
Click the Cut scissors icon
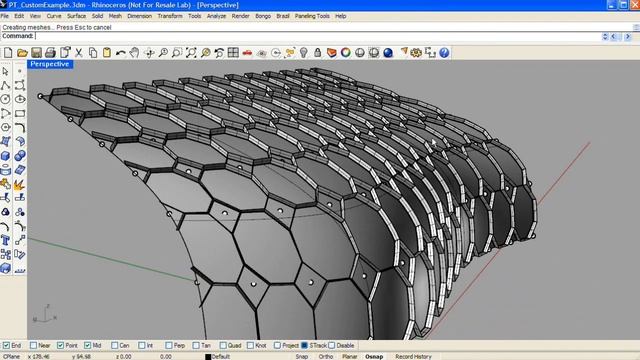(x=78, y=53)
